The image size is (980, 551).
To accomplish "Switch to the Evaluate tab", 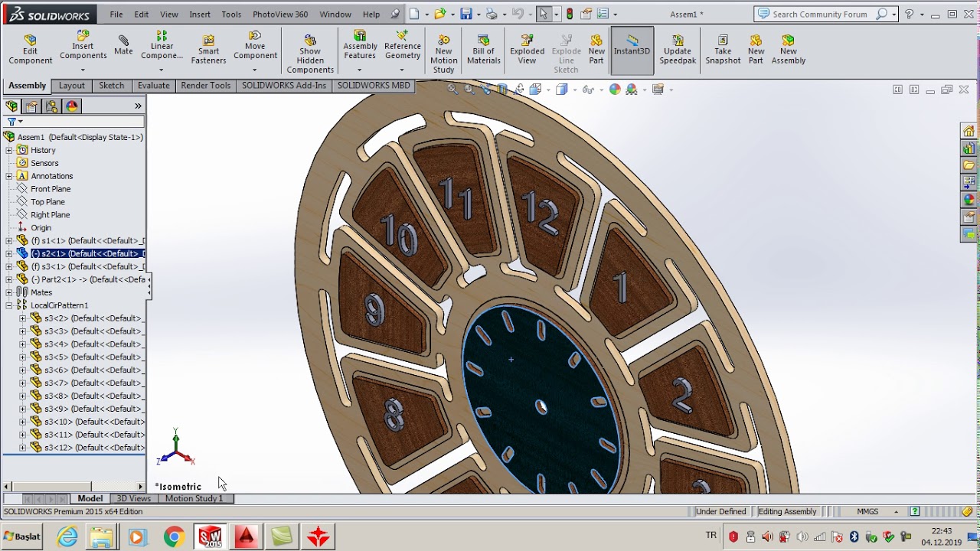I will (153, 86).
